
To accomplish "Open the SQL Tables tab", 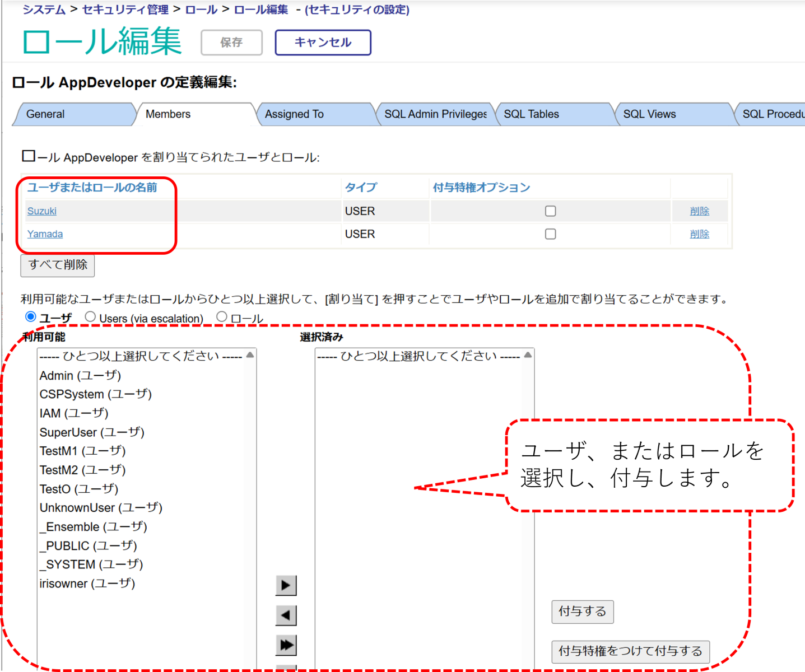I will [531, 114].
